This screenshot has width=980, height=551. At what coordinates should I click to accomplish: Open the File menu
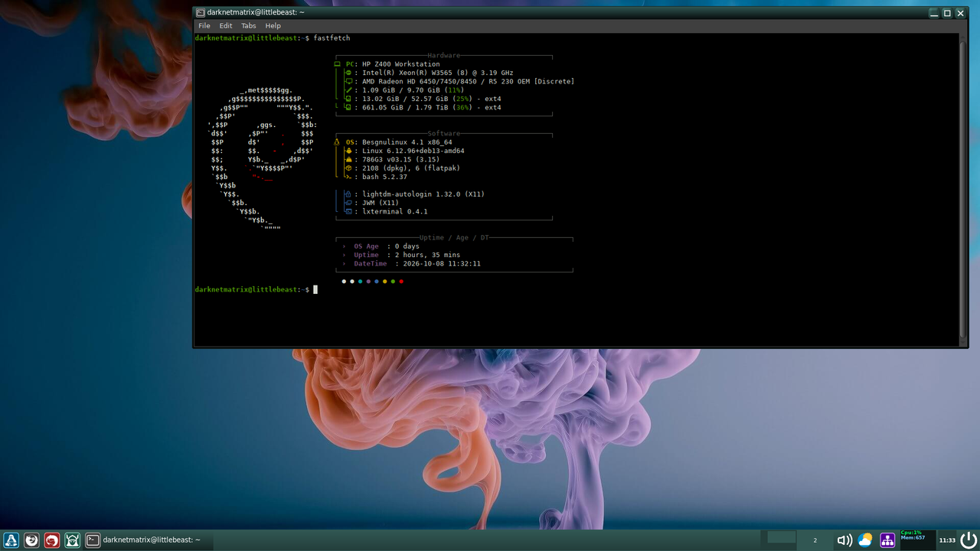click(204, 25)
